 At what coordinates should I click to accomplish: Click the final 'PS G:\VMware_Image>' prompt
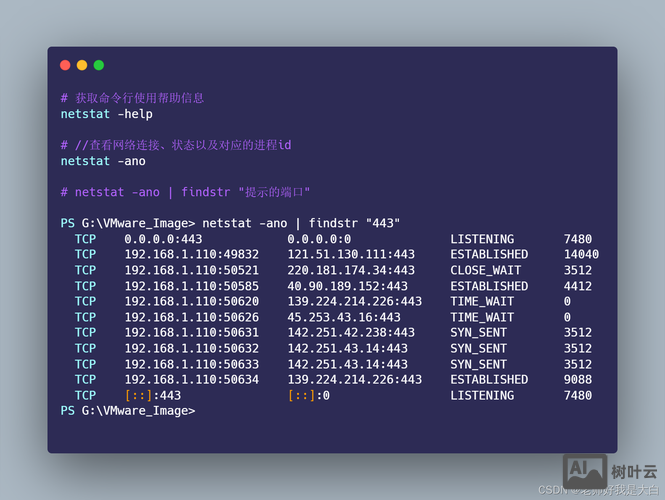coord(128,411)
